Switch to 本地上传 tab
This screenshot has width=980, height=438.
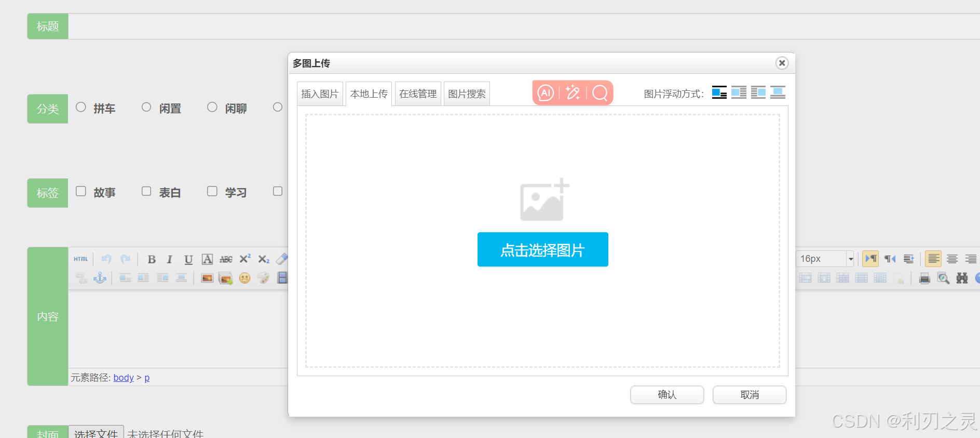369,94
